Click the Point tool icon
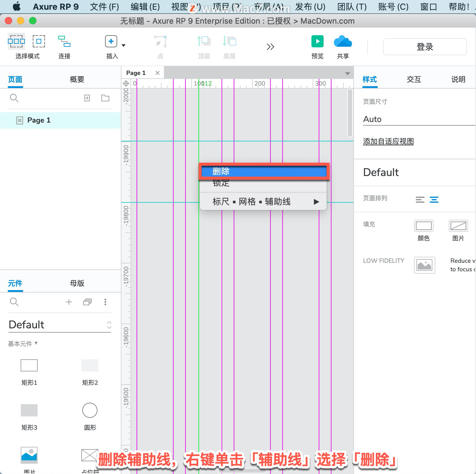Screen dimensions: 476x474 (x=160, y=41)
